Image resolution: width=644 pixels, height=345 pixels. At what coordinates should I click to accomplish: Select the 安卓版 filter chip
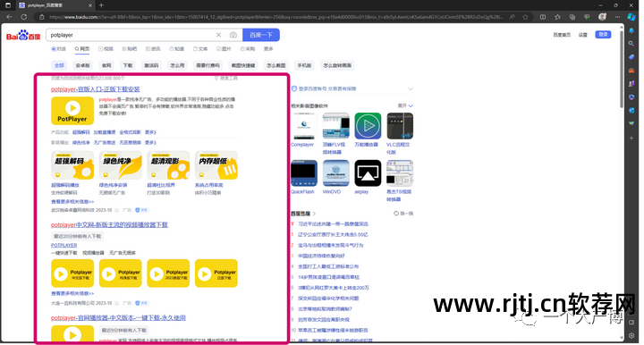82,65
